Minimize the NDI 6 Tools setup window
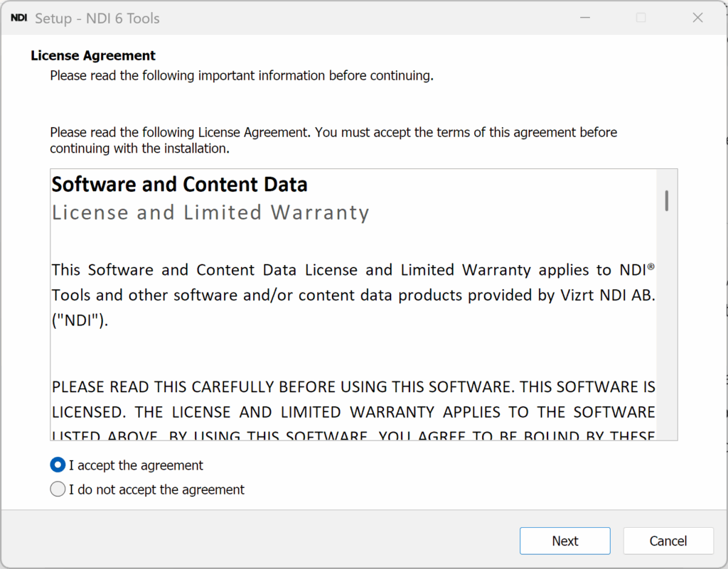 [x=585, y=18]
